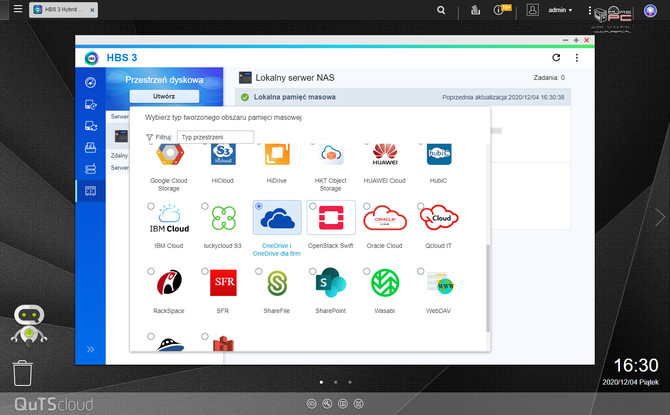Click the OneDrive i OneDrive dla firm label
This screenshot has height=415, width=670.
tap(276, 250)
